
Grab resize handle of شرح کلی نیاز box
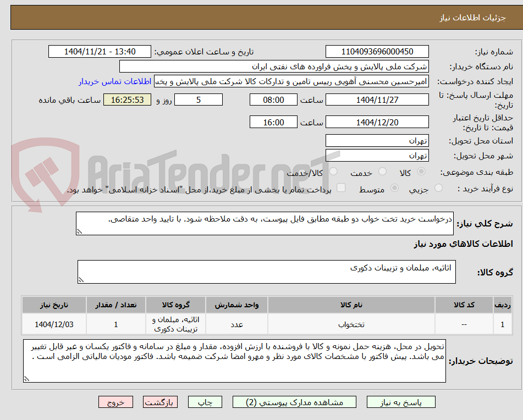(x=79, y=231)
